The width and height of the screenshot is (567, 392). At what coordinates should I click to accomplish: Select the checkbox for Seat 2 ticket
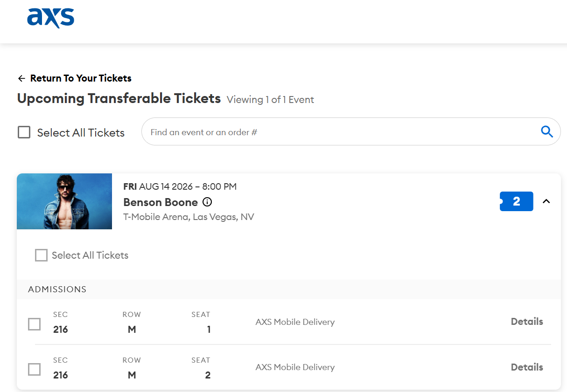coord(34,370)
